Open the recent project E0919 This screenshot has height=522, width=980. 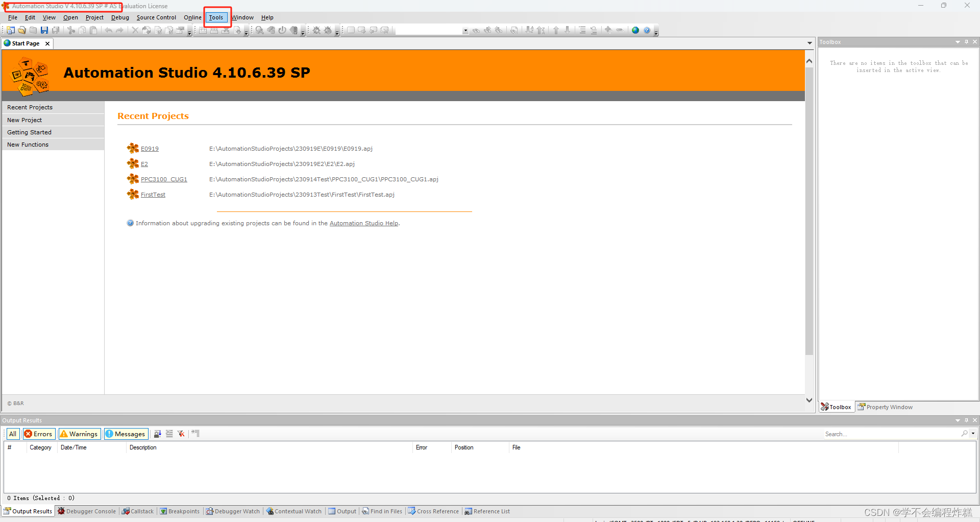coord(150,149)
